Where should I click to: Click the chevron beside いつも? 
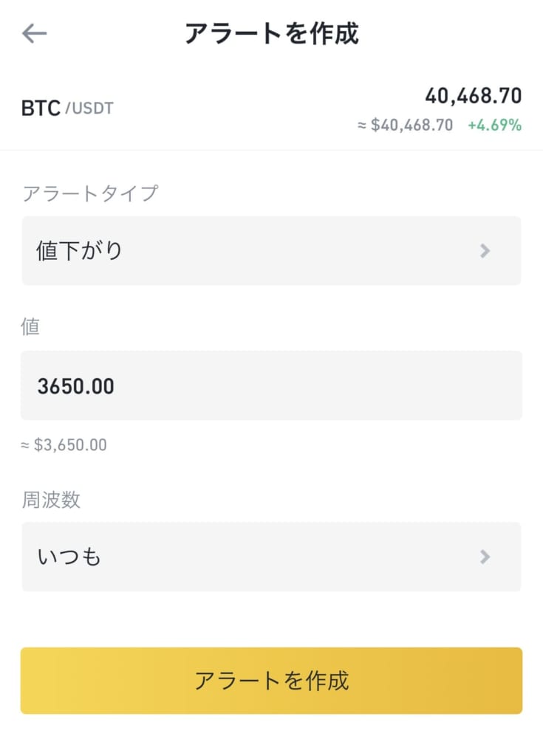[485, 557]
